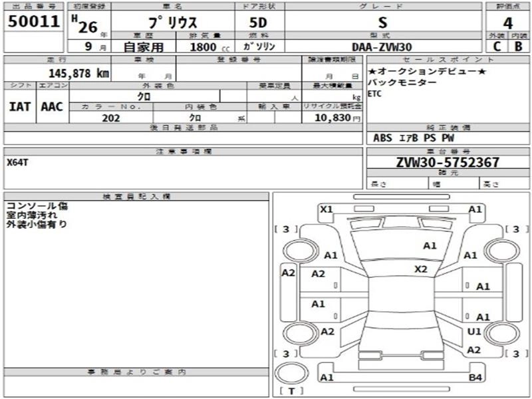Image resolution: width=532 pixels, height=399 pixels.
Task: Select the door type value 5D
Action: tap(258, 23)
